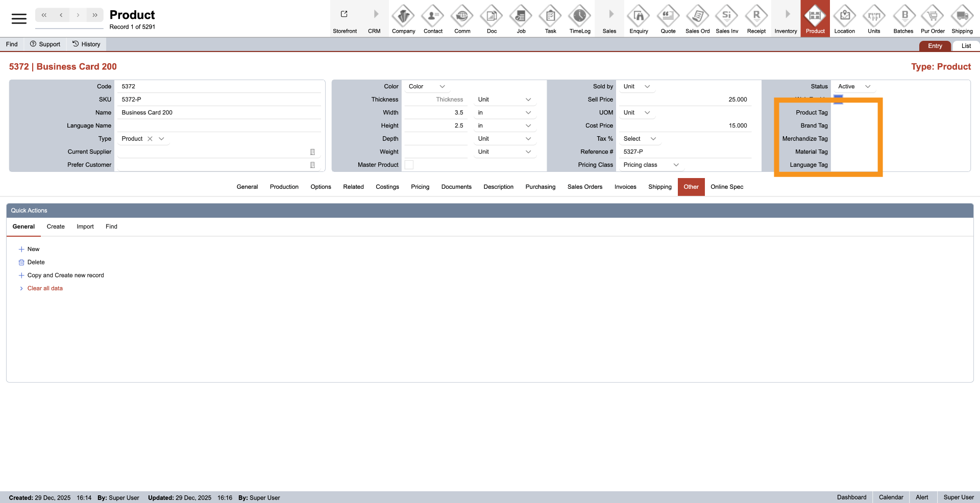Open the Batches module
The width and height of the screenshot is (980, 503).
click(x=903, y=16)
